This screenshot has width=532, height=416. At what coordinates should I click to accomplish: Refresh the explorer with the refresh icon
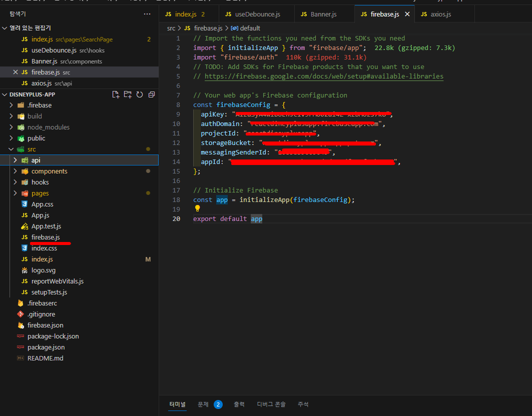[x=140, y=94]
